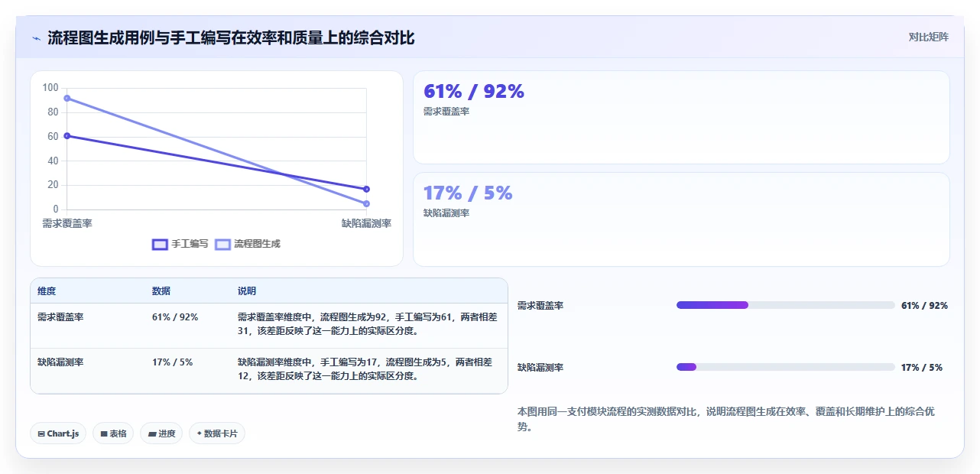Click the description text for 需求覆盖率 row
This screenshot has height=474, width=980.
[x=367, y=324]
